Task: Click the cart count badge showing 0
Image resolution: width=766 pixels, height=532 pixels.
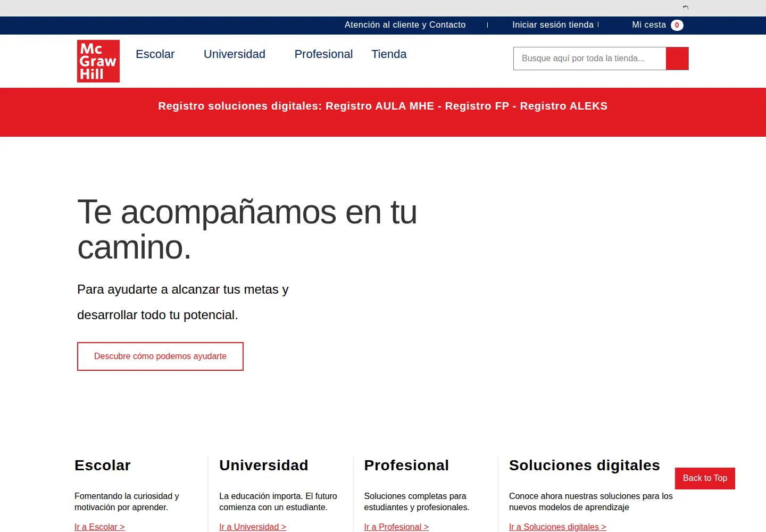Action: click(x=677, y=25)
